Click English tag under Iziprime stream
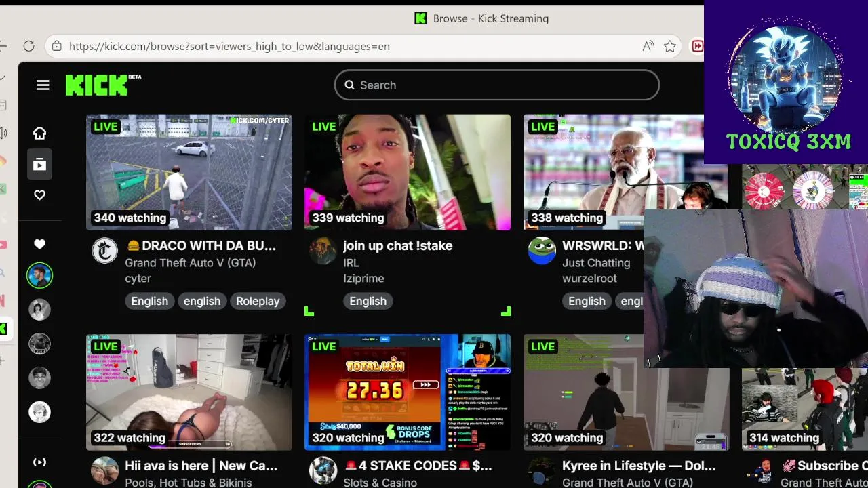 click(x=368, y=301)
